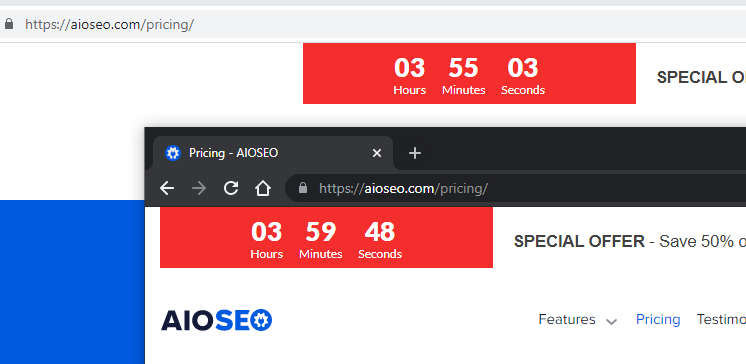Open the Features navigation item
Viewport: 746px width, 364px height.
(x=567, y=319)
